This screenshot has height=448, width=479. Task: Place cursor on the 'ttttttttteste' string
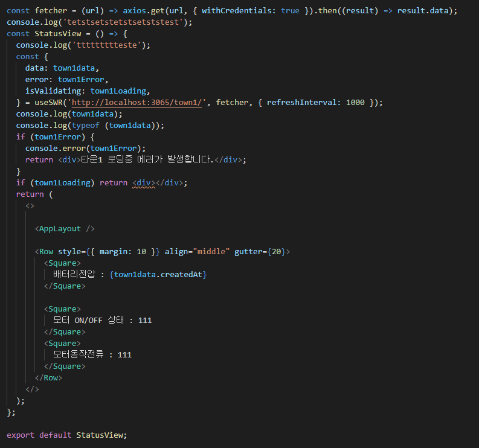coord(107,45)
